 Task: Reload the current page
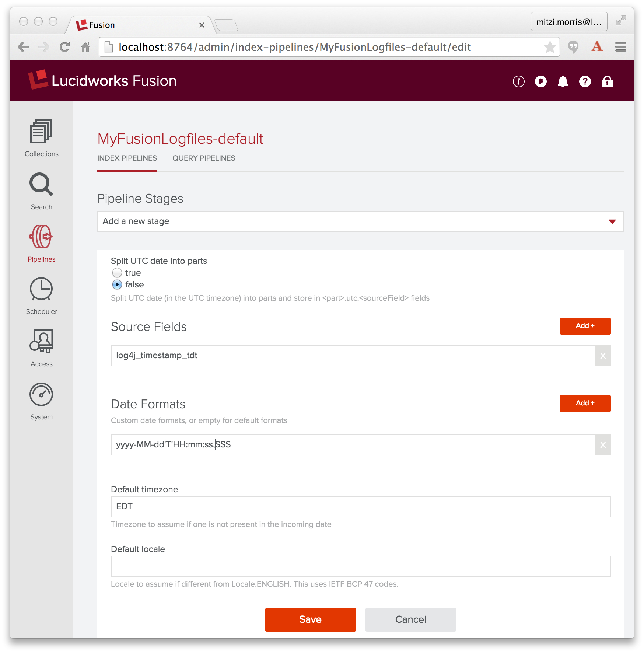point(64,47)
